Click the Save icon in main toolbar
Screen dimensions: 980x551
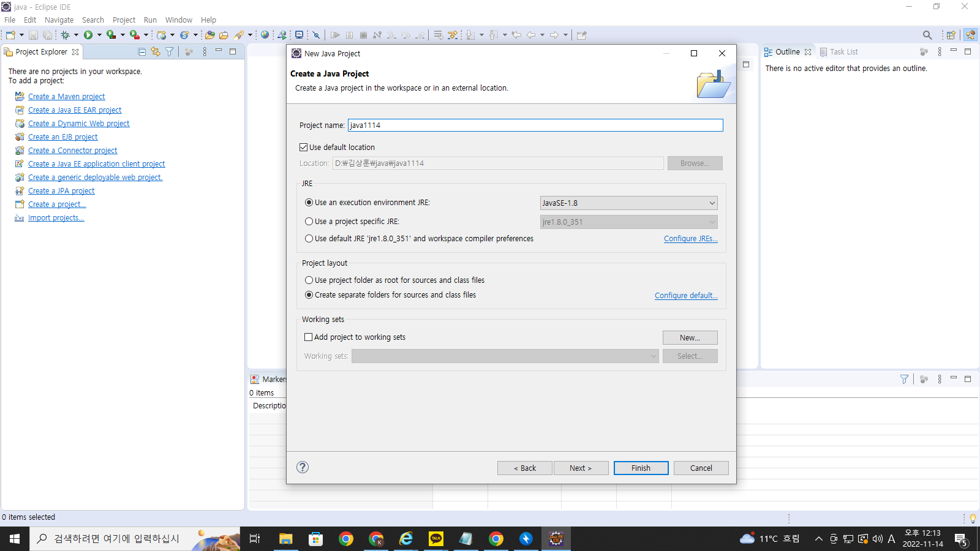tap(33, 35)
